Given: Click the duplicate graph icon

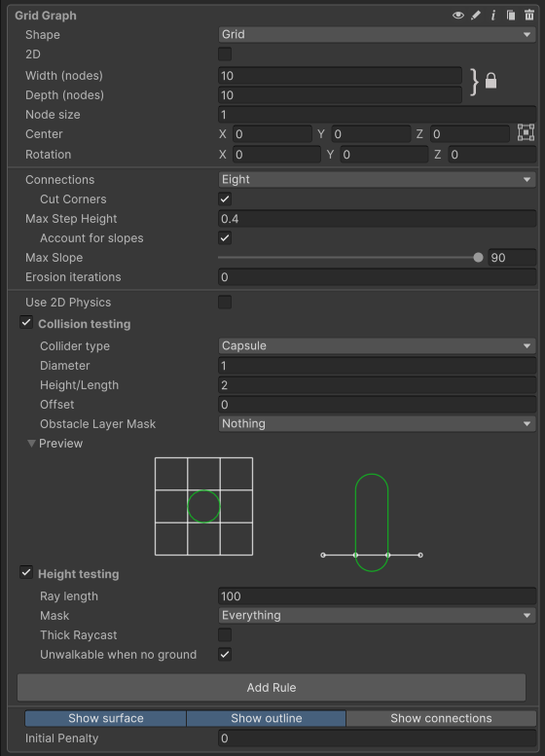Looking at the screenshot, I should 511,16.
